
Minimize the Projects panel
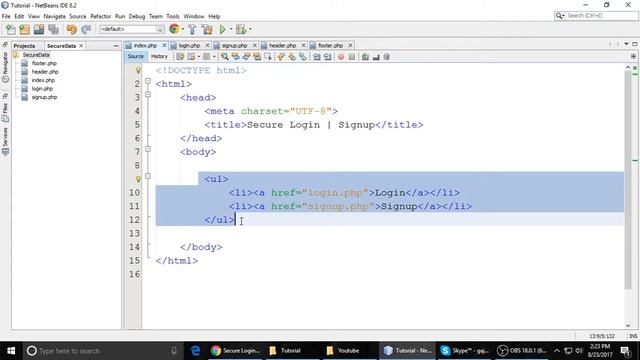[116, 46]
